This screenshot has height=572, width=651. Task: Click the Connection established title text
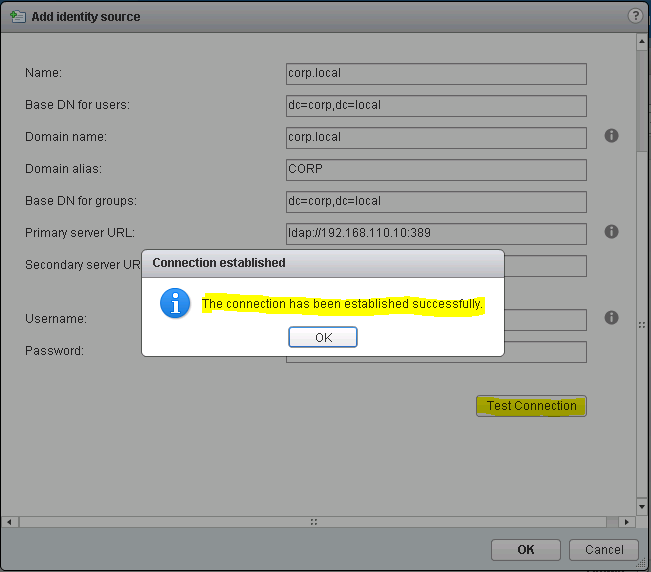click(x=219, y=263)
